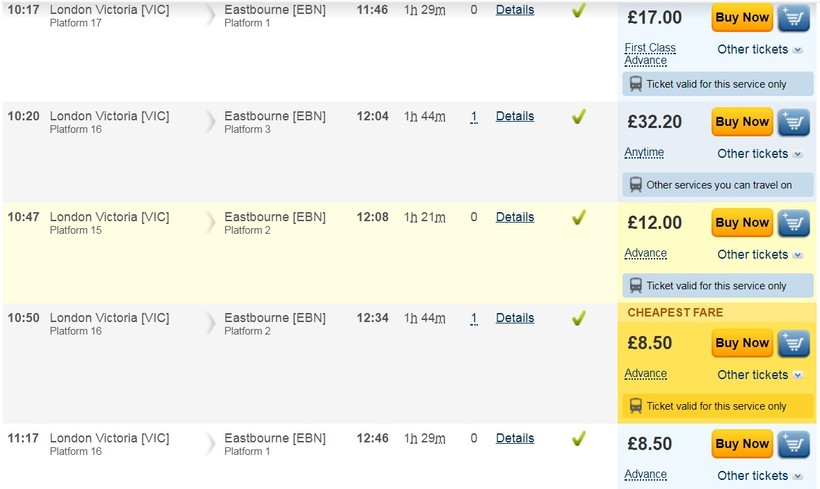The image size is (820, 489).
Task: Open the First Class Advance ticket type link
Action: pyautogui.click(x=649, y=54)
